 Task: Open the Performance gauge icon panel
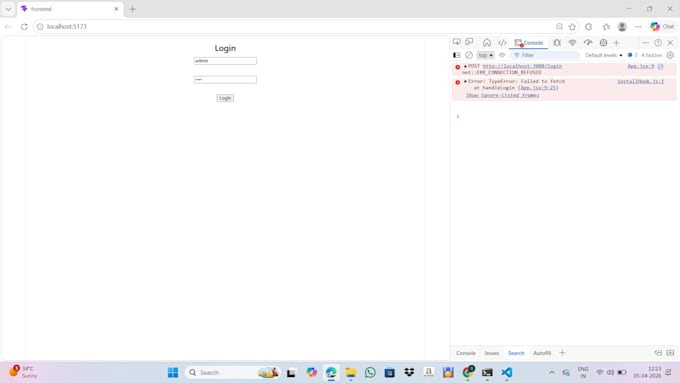click(x=588, y=43)
